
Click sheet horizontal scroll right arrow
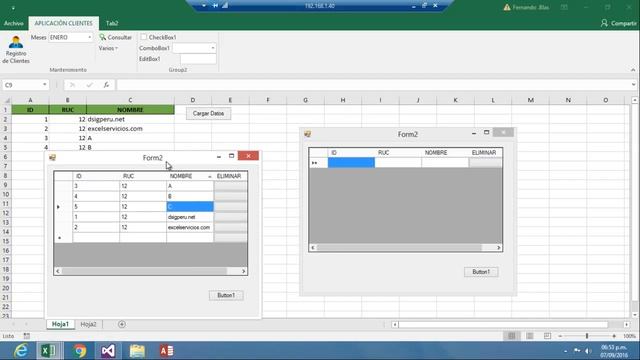pos(627,324)
